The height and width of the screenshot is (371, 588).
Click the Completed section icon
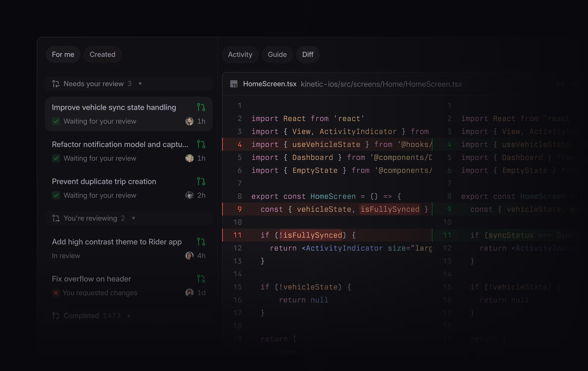[x=56, y=316]
